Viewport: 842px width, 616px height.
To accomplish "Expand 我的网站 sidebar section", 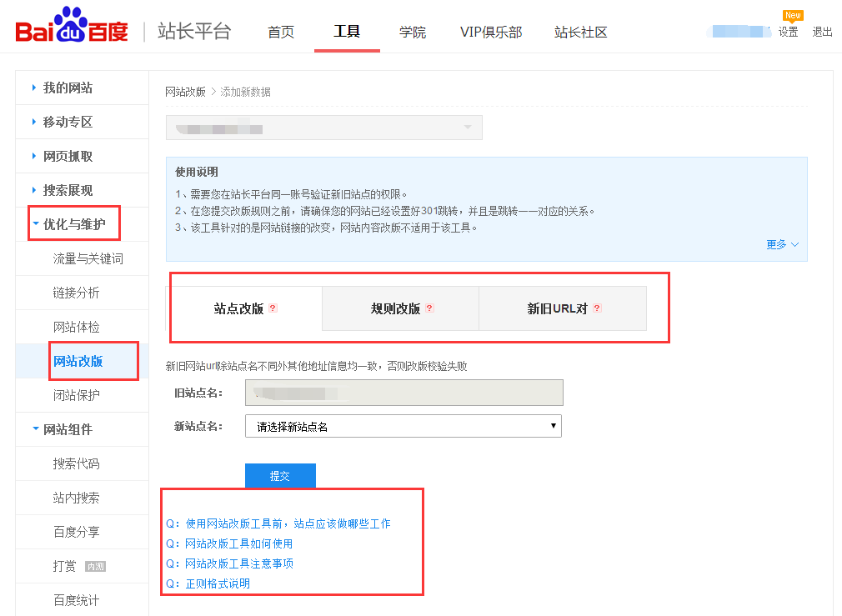I will click(68, 88).
